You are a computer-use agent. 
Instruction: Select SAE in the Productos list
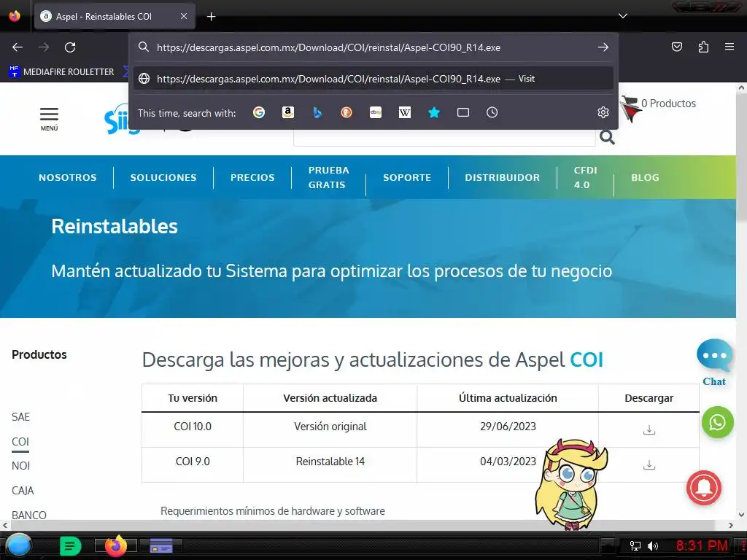20,417
